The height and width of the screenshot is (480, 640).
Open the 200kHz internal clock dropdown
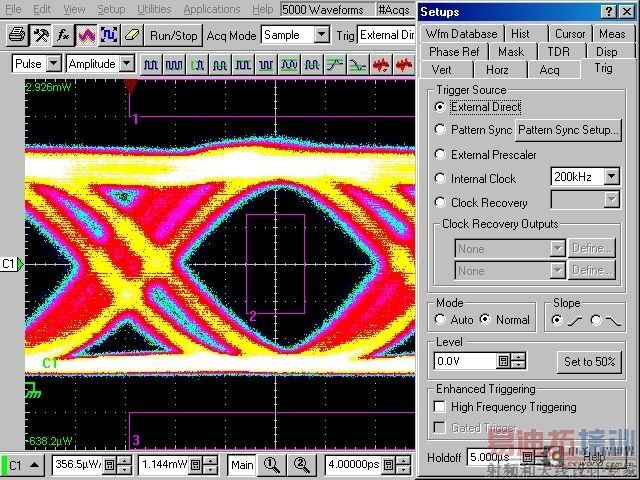(611, 177)
